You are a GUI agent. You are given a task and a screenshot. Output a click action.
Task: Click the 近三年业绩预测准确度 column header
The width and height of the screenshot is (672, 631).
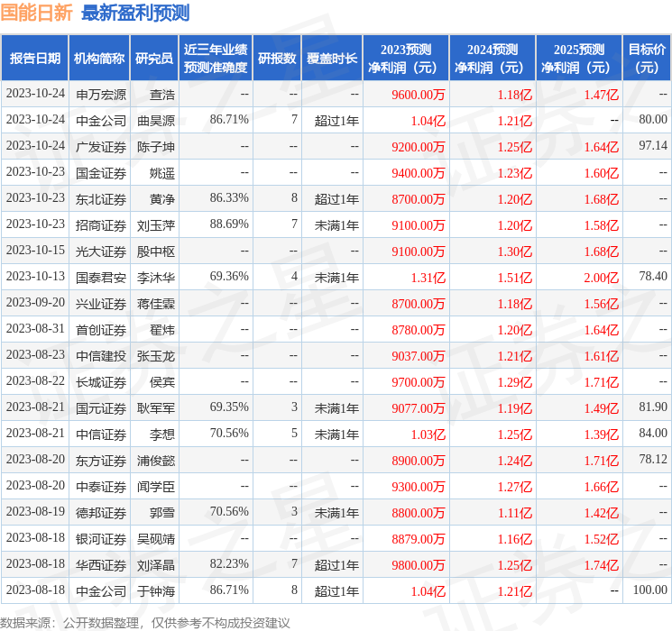(216, 59)
